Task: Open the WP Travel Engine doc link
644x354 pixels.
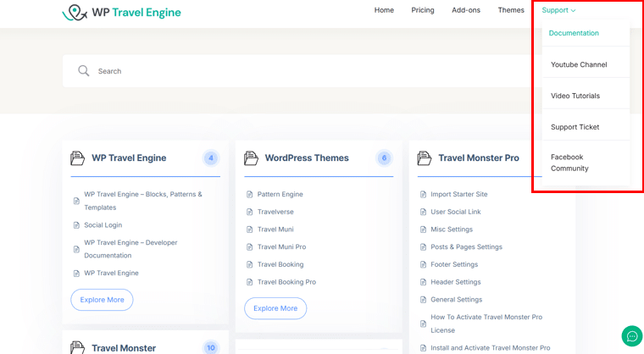Action: pos(111,273)
